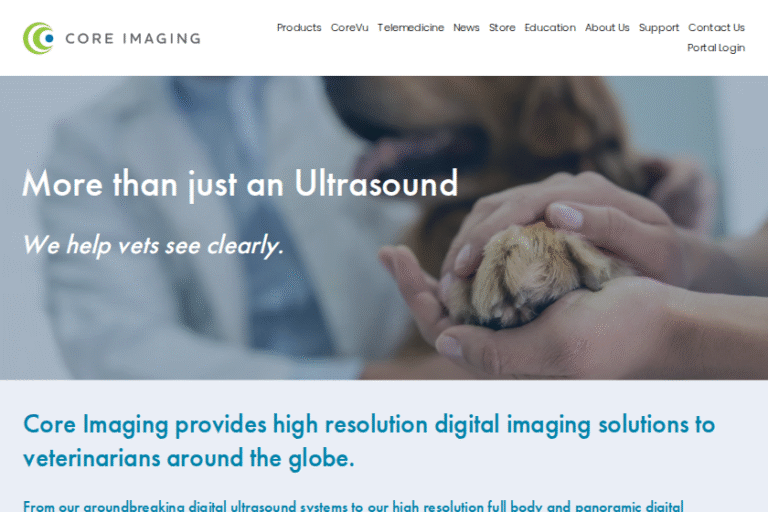Go to the Telemedicine page
This screenshot has height=512, width=768.
pos(410,28)
